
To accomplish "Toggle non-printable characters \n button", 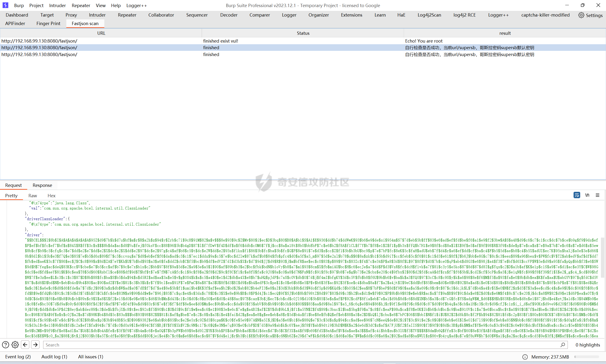I will click(x=587, y=195).
